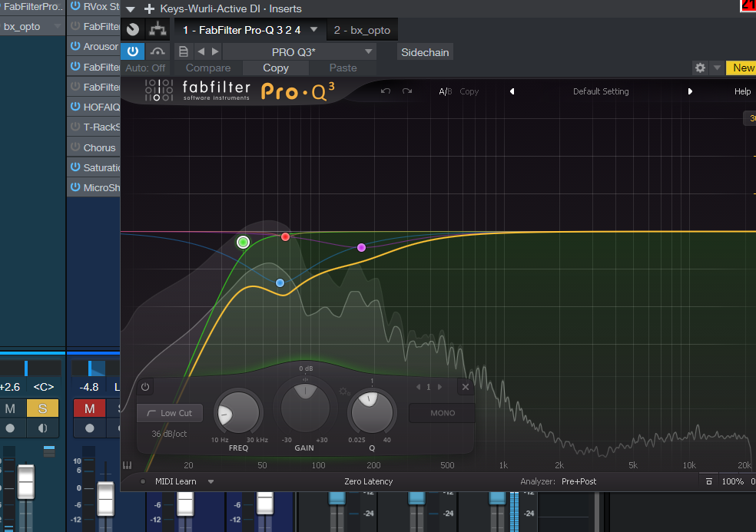
Task: Toggle the piano display icon
Action: [x=128, y=465]
